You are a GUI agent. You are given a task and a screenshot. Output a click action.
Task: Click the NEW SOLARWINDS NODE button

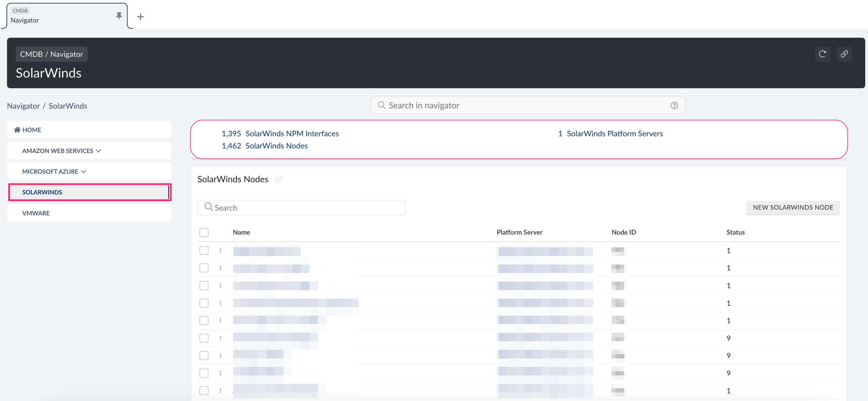click(x=793, y=207)
